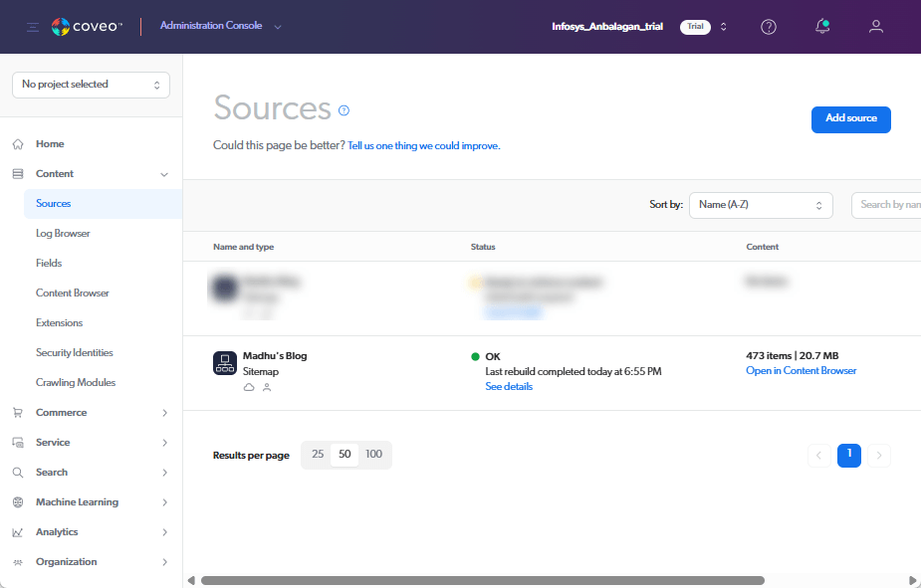This screenshot has width=921, height=588.
Task: Select 25 results per page
Action: tap(318, 455)
